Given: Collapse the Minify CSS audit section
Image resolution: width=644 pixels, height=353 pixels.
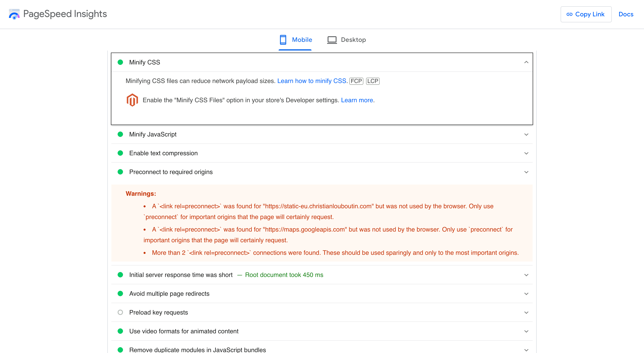Looking at the screenshot, I should (x=527, y=62).
